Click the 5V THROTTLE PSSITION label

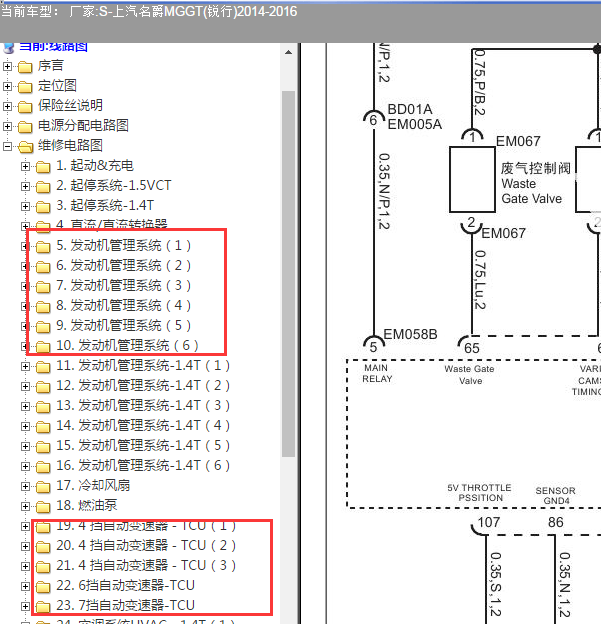tap(479, 493)
